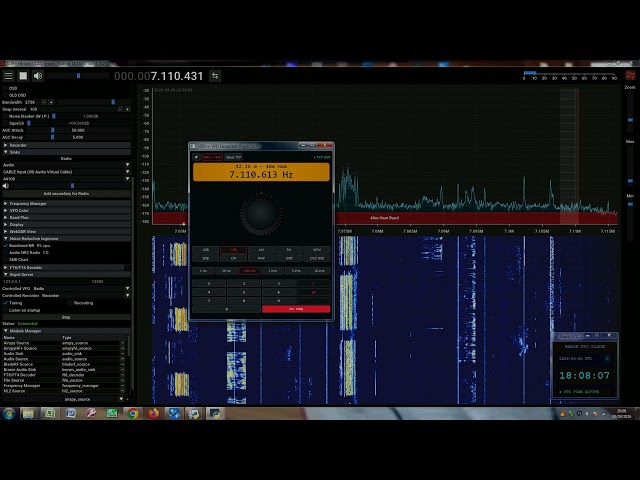Open the 44100 sample rate dropdown
Viewport: 640px width, 480px height.
pos(66,179)
